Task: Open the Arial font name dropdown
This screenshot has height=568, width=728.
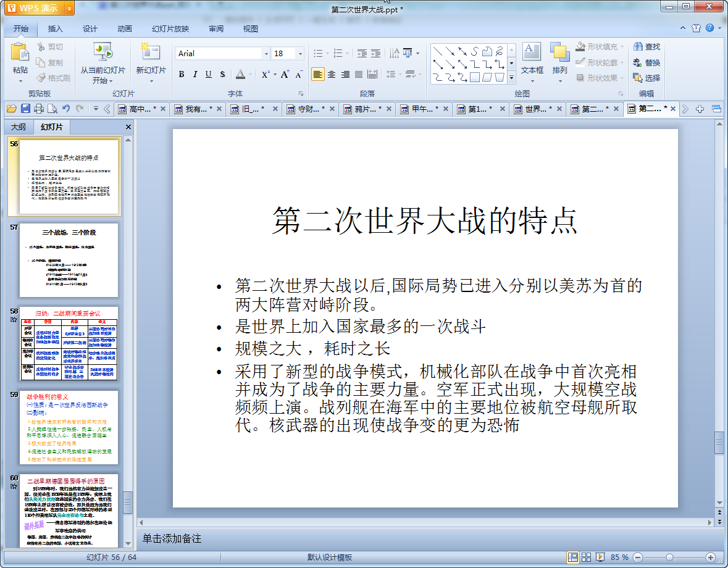Action: point(267,54)
